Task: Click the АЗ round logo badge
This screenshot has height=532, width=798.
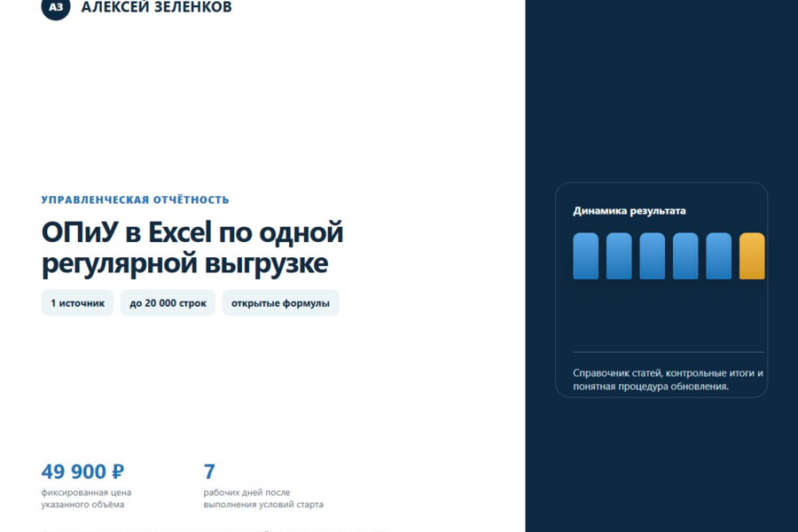Action: (x=56, y=6)
